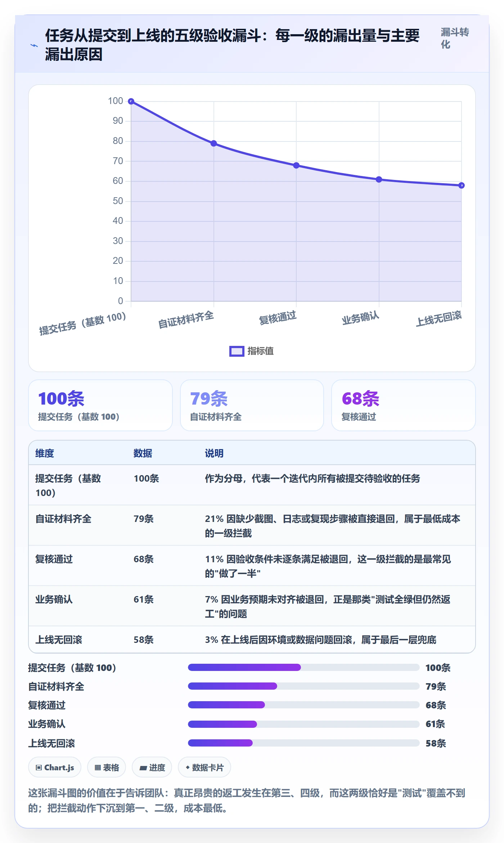Click the 进度 tag chip

point(152,767)
